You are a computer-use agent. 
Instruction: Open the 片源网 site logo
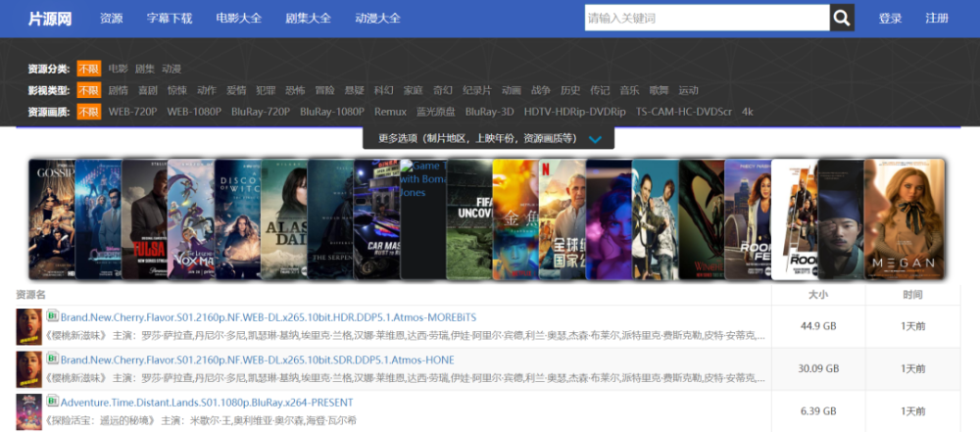pos(49,19)
